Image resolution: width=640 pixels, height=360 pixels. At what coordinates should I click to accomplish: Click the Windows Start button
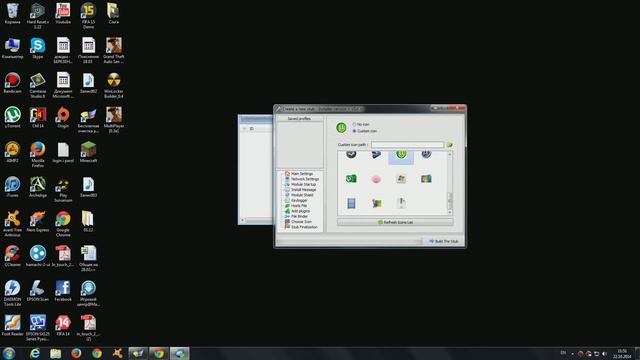(9, 353)
